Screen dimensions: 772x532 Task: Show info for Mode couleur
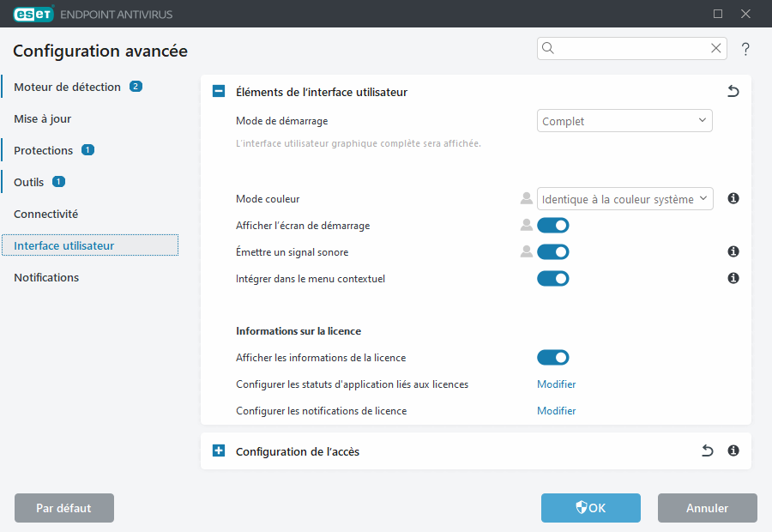(x=733, y=198)
